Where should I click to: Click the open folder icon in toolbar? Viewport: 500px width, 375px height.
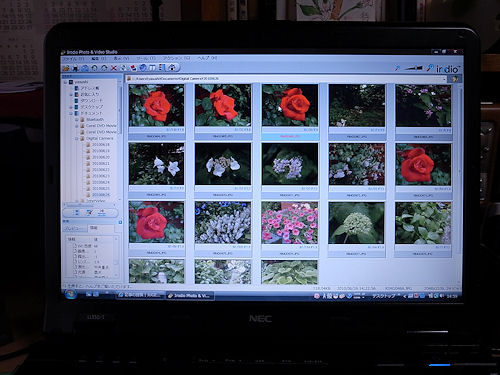pos(66,68)
